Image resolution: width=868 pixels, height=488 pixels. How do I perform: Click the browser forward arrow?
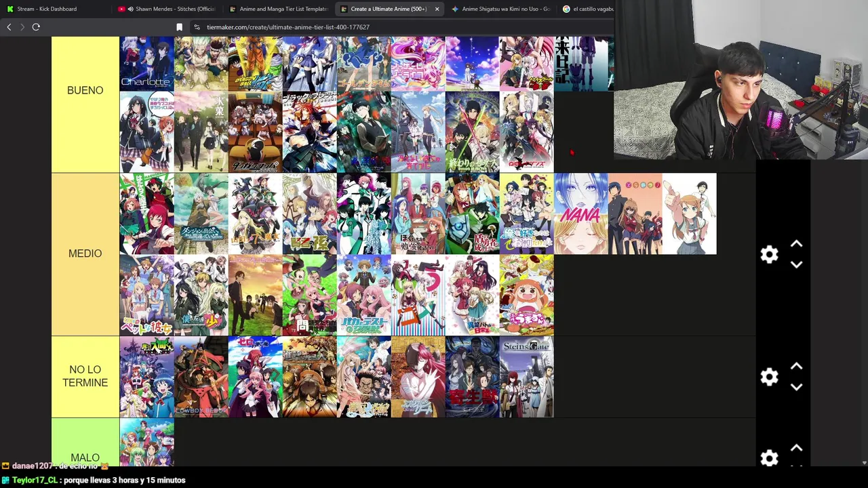click(22, 27)
